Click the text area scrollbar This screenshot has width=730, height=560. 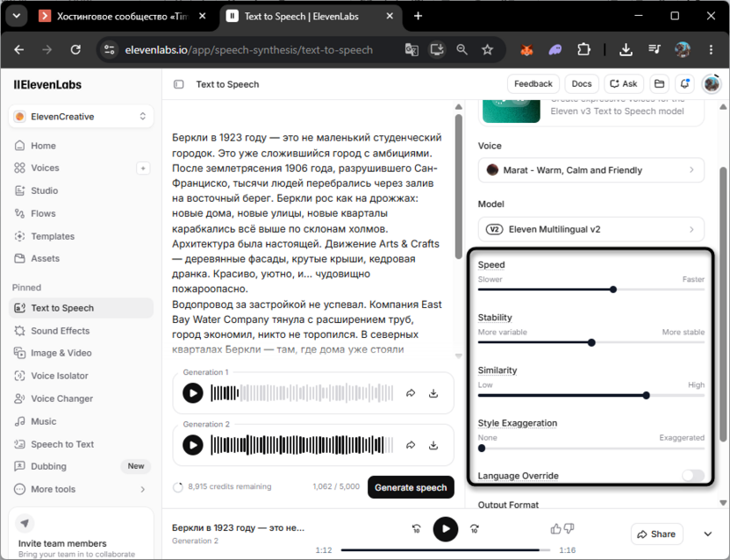coord(459,186)
